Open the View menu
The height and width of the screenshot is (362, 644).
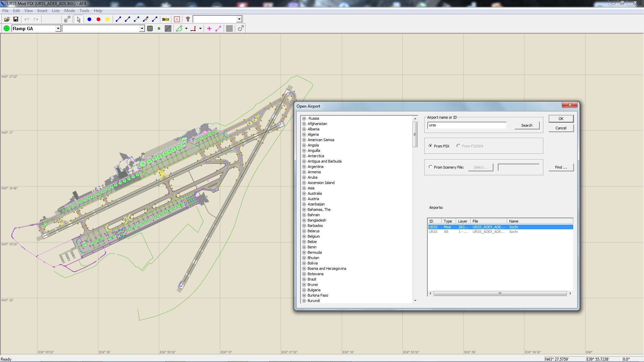(x=29, y=11)
